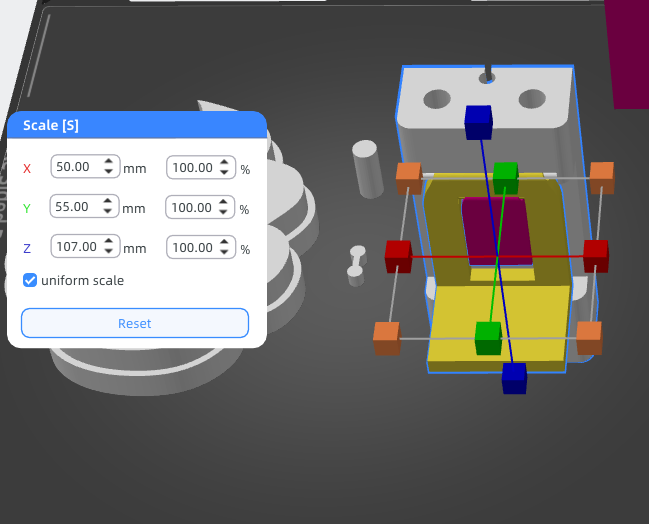The image size is (649, 524).
Task: Decrease the Y scale percent
Action: tap(223, 212)
